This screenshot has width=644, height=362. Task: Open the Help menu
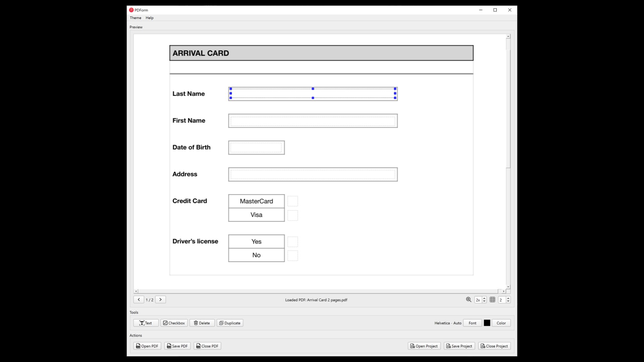tap(150, 18)
